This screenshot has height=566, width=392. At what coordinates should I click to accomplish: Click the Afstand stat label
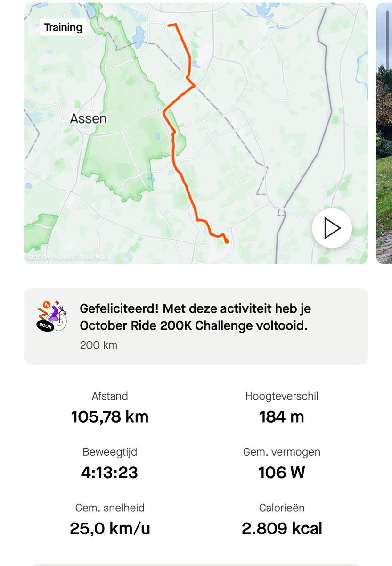click(x=110, y=396)
